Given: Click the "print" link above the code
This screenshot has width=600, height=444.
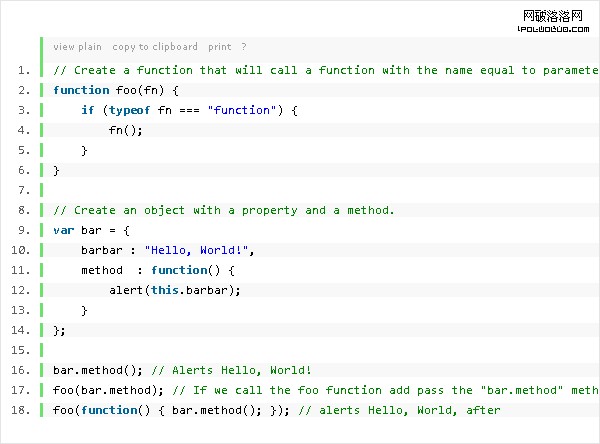Looking at the screenshot, I should [x=220, y=47].
